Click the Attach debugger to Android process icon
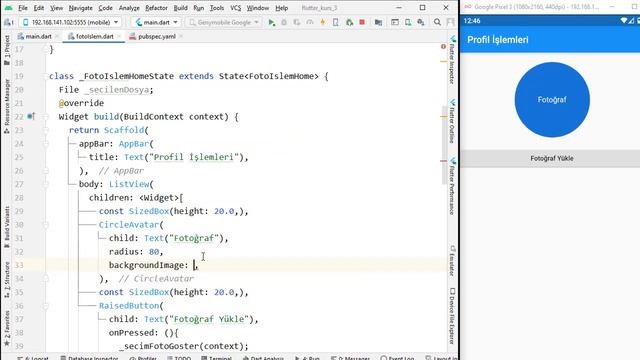Screen dimensions: 640x360 click(349, 22)
